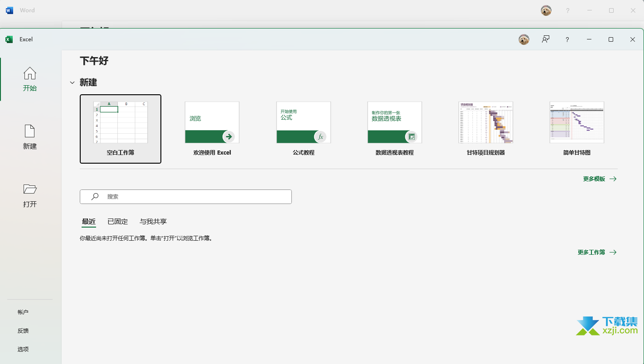Open Excel feedback person icon in title bar

click(x=546, y=39)
